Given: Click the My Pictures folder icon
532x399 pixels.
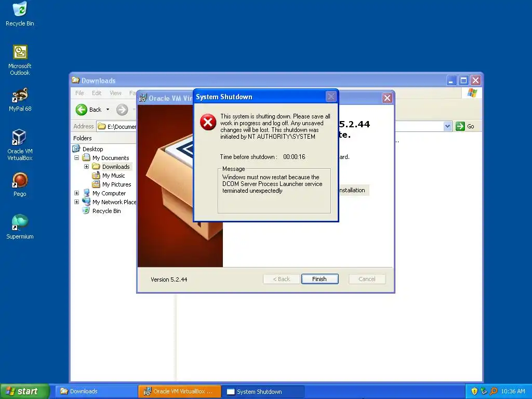Looking at the screenshot, I should tap(96, 184).
